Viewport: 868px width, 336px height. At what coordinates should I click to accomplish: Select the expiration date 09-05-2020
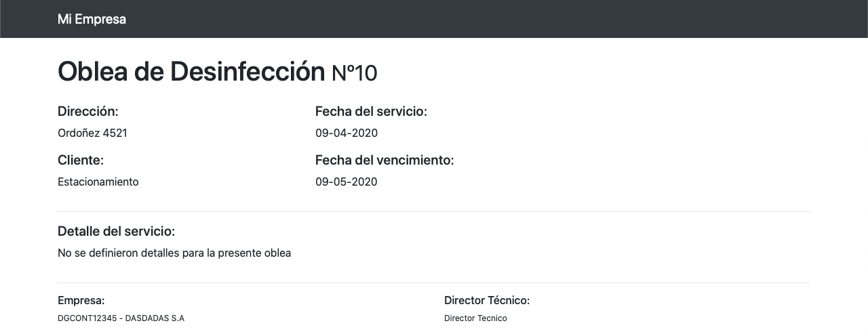(x=346, y=182)
